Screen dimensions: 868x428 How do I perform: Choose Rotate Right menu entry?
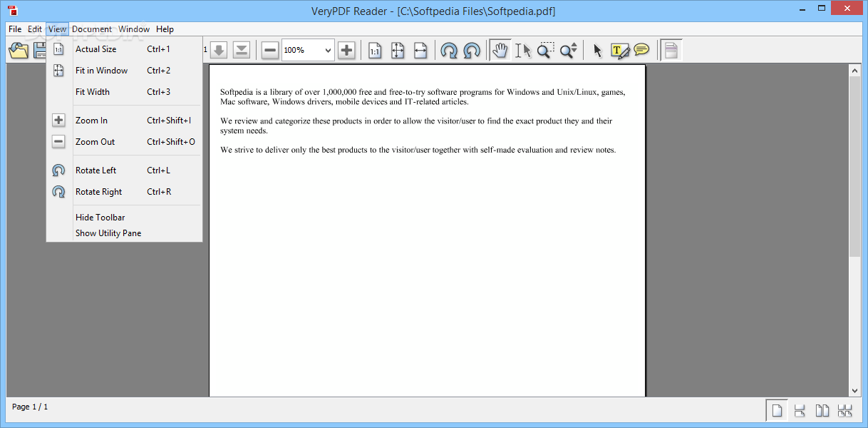coord(124,192)
